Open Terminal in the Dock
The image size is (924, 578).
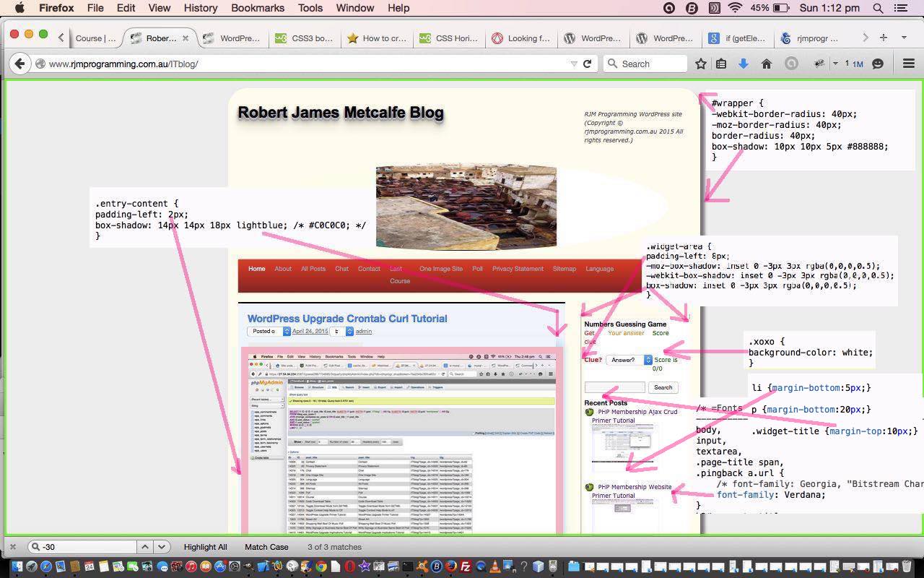click(408, 567)
